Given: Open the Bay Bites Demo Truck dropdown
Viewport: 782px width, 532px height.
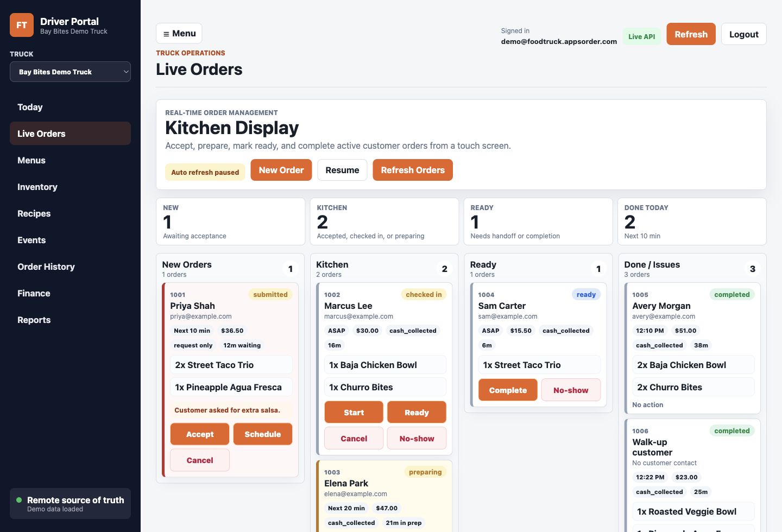Looking at the screenshot, I should click(70, 72).
